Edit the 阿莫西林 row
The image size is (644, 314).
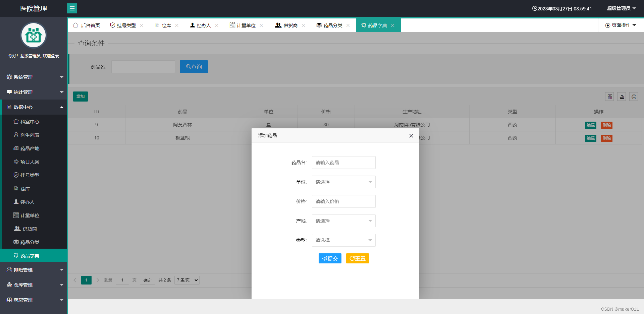tap(591, 125)
